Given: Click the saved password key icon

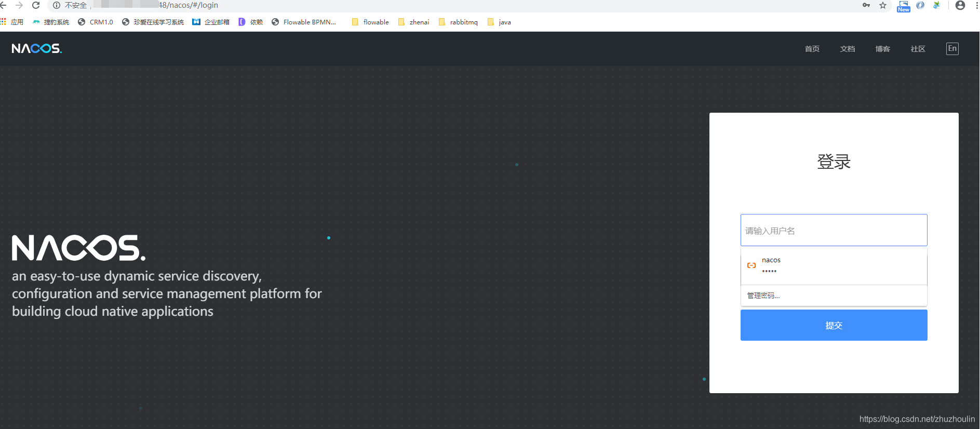Looking at the screenshot, I should point(866,5).
